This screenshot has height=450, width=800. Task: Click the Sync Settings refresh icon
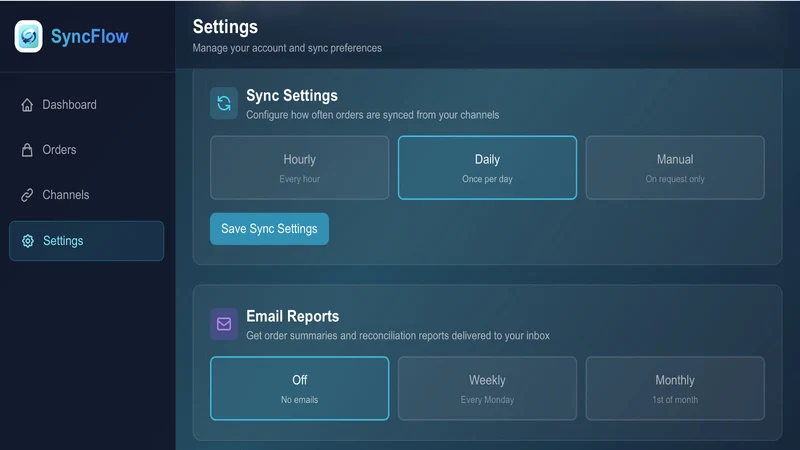(224, 103)
